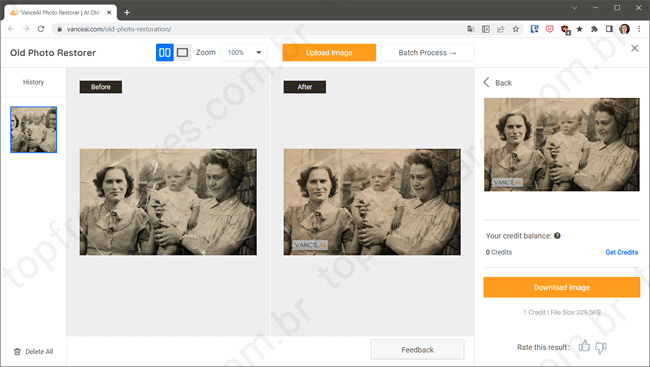Open a new browser tab

click(x=127, y=12)
